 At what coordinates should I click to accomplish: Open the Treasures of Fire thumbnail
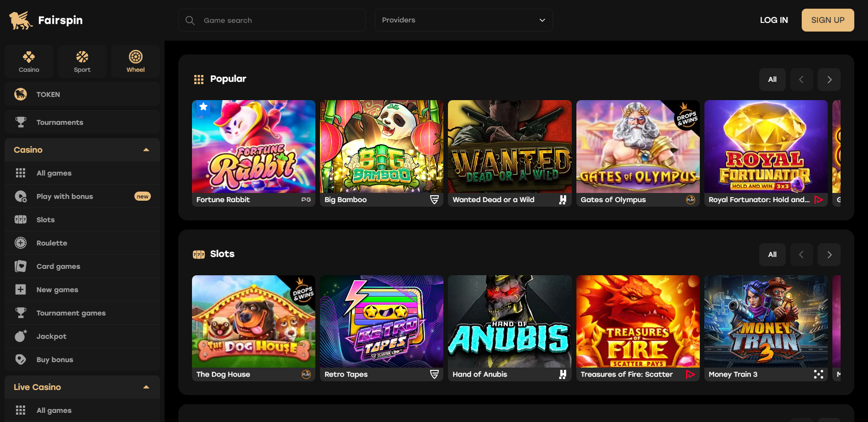638,321
